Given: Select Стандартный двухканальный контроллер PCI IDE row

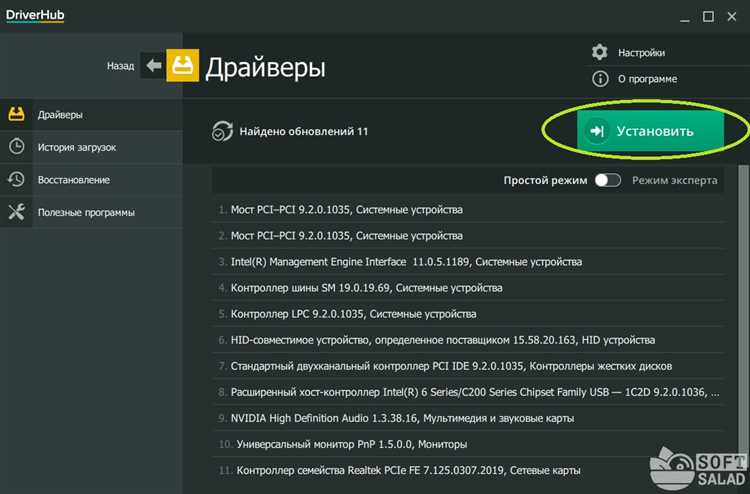Looking at the screenshot, I should click(x=468, y=366).
